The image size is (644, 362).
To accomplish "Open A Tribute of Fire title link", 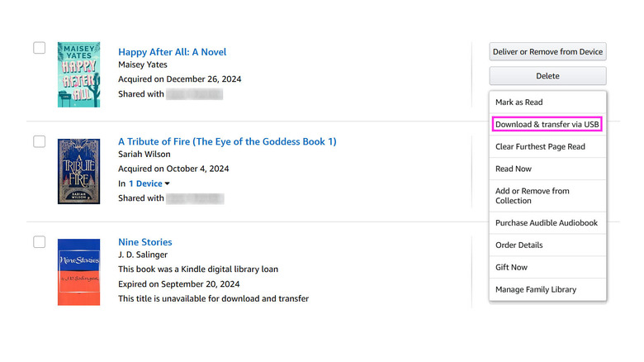I will tap(227, 141).
